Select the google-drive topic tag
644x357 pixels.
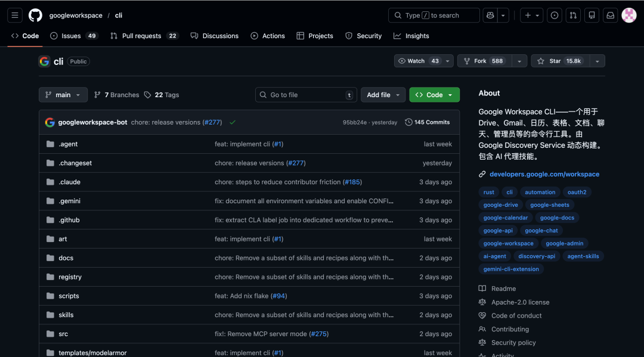(x=501, y=205)
